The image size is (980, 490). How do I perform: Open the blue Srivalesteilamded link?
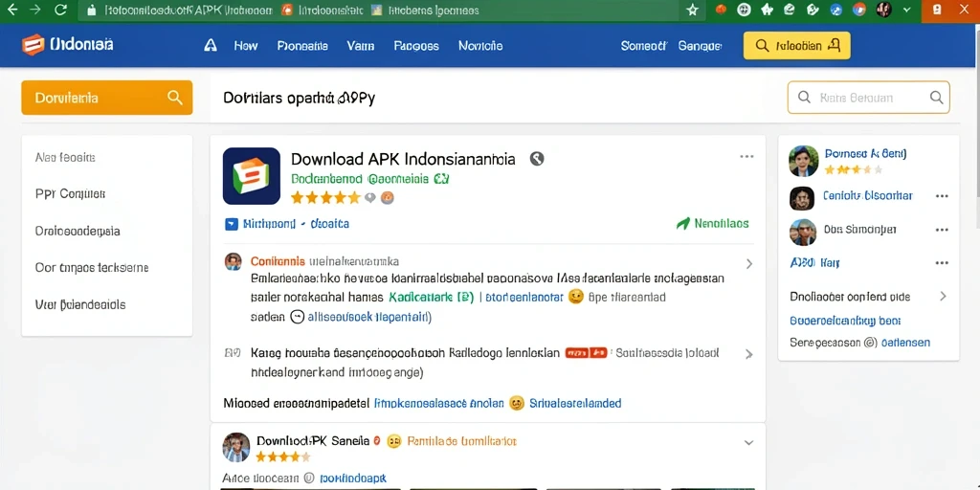[575, 403]
